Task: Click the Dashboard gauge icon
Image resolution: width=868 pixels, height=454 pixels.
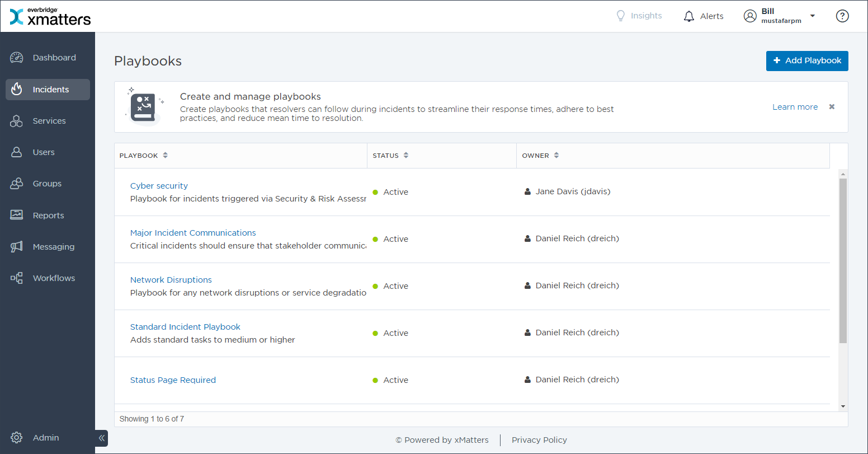Action: (17, 58)
